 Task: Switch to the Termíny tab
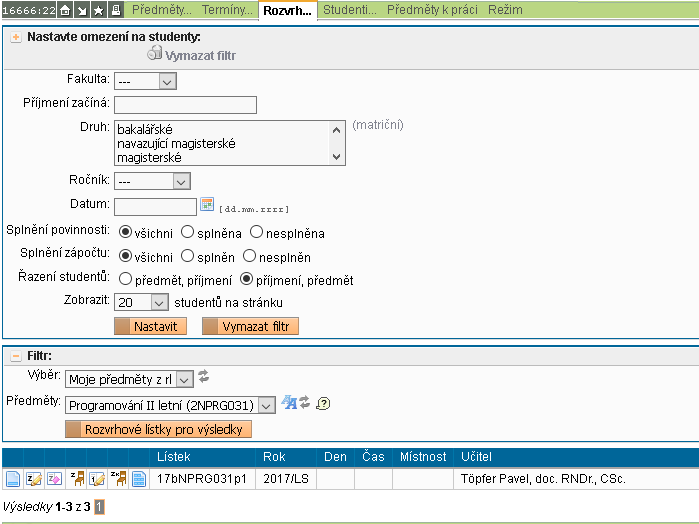point(227,10)
